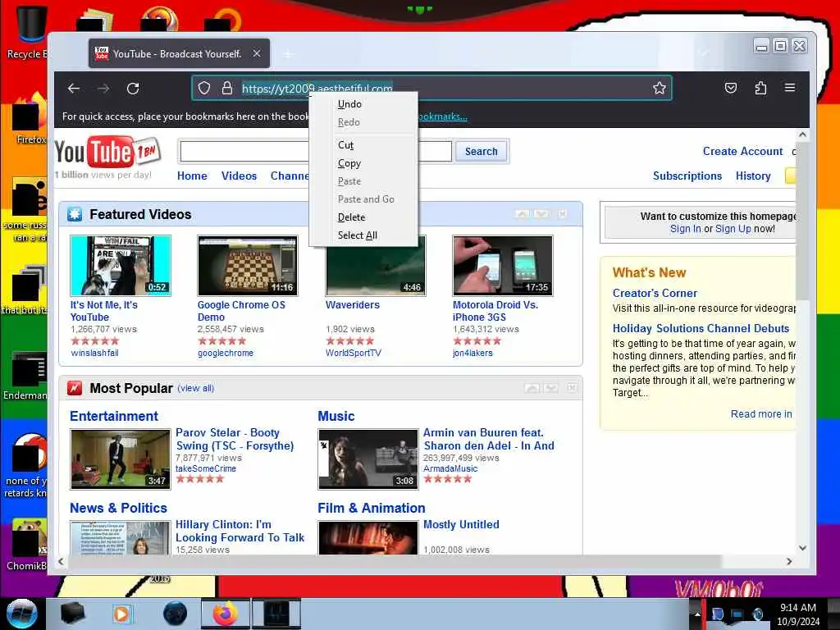Move Featured Videos module up
The image size is (840, 630).
[x=522, y=214]
